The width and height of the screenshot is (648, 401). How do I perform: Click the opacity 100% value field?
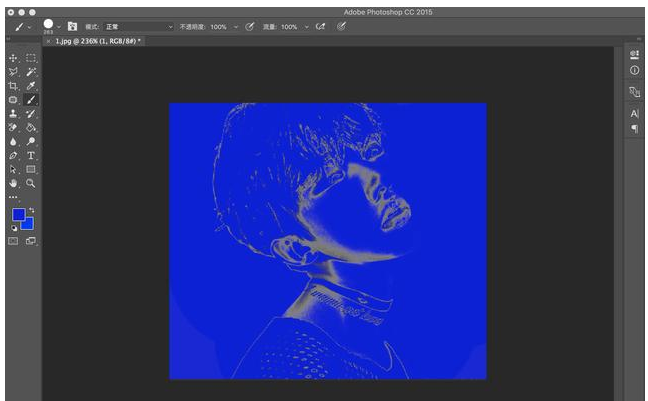click(x=219, y=27)
